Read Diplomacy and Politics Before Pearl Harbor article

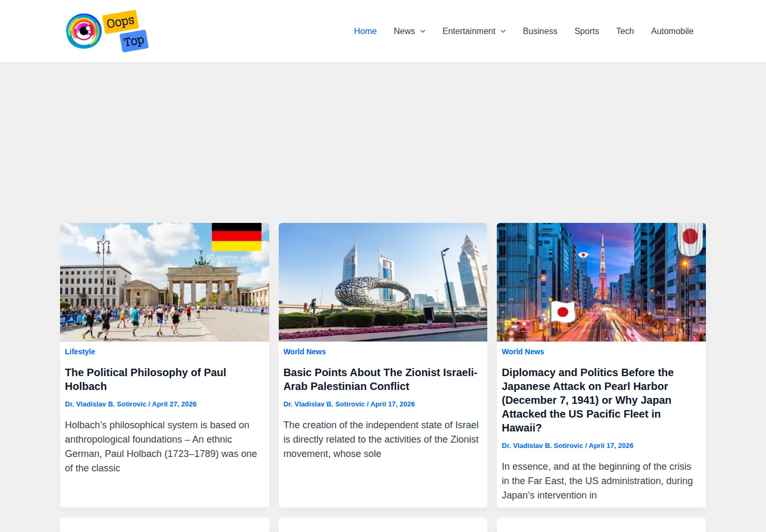click(x=588, y=400)
